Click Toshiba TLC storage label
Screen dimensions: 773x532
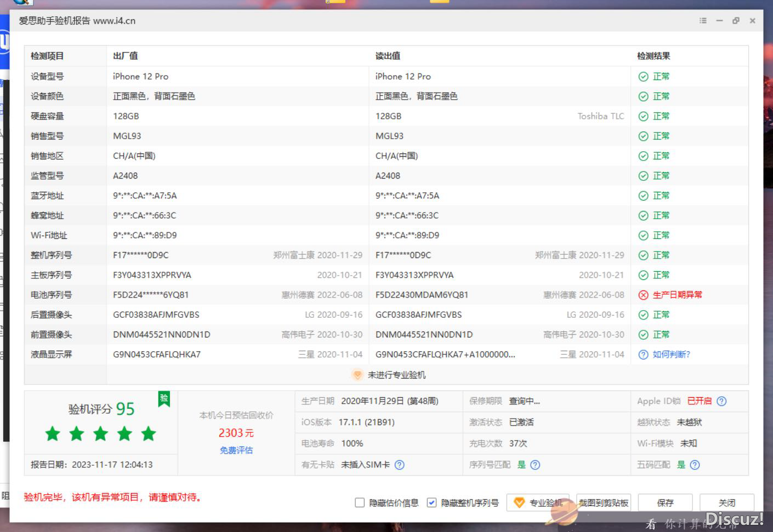[601, 116]
